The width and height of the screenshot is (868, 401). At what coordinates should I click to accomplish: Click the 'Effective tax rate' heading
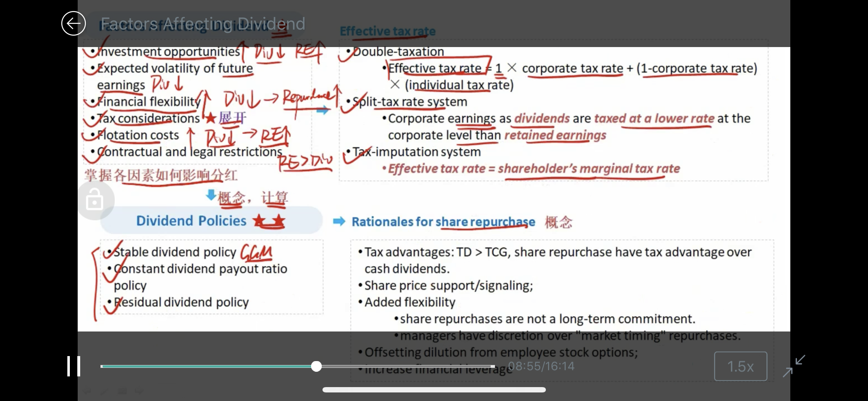(387, 31)
